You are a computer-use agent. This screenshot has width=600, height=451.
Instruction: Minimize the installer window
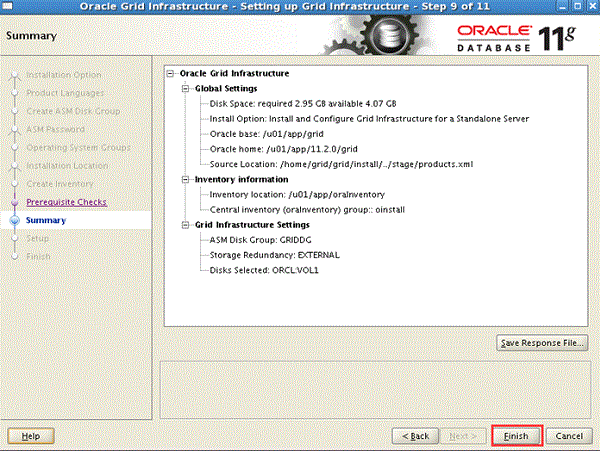click(x=562, y=7)
